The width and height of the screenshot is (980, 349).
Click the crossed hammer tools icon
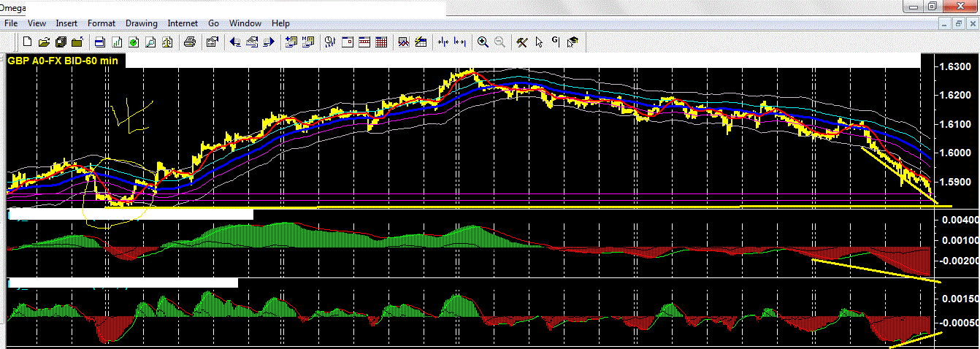[521, 42]
